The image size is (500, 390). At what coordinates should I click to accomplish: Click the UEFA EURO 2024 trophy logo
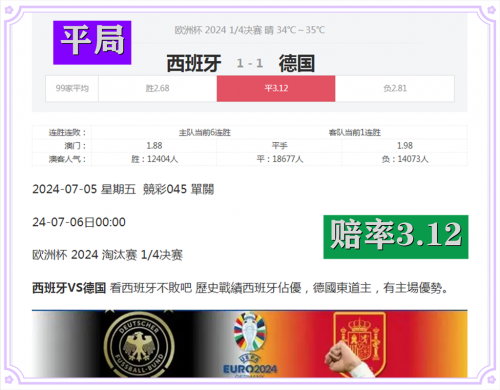pos(250,344)
